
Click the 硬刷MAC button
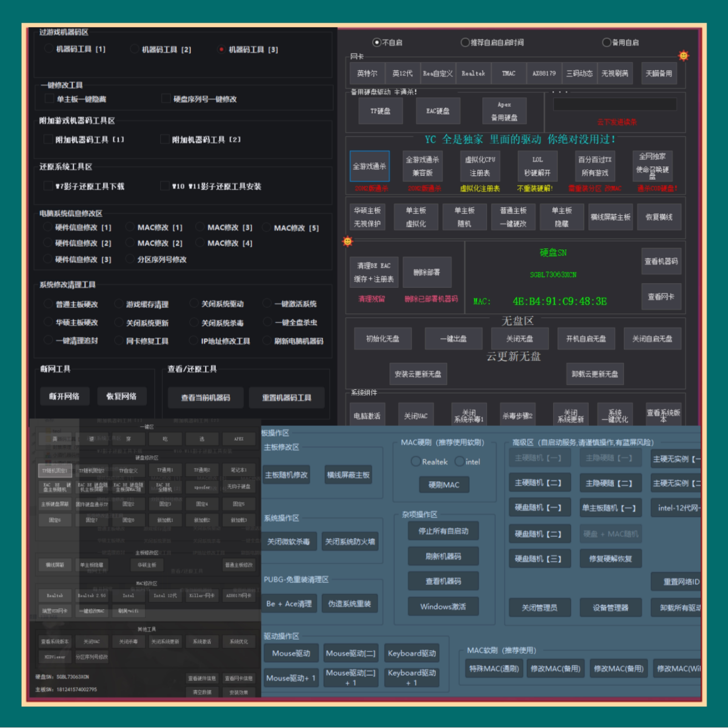[444, 485]
